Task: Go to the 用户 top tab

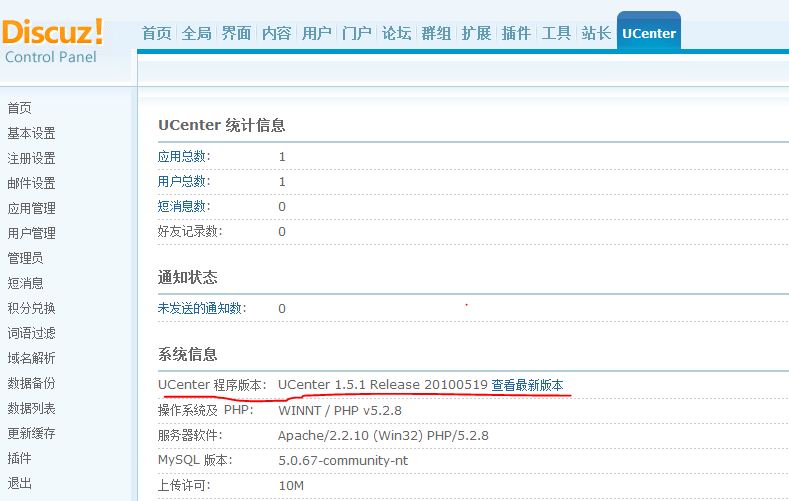Action: pyautogui.click(x=317, y=33)
